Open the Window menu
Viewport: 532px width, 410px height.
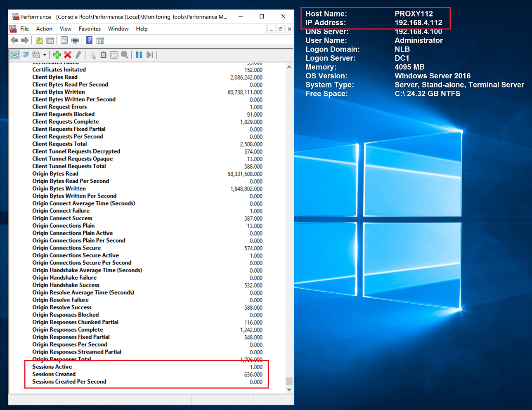pos(118,29)
